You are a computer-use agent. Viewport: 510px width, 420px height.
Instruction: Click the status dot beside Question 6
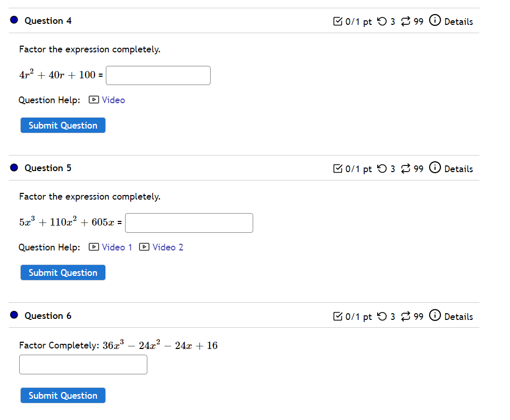tap(13, 315)
